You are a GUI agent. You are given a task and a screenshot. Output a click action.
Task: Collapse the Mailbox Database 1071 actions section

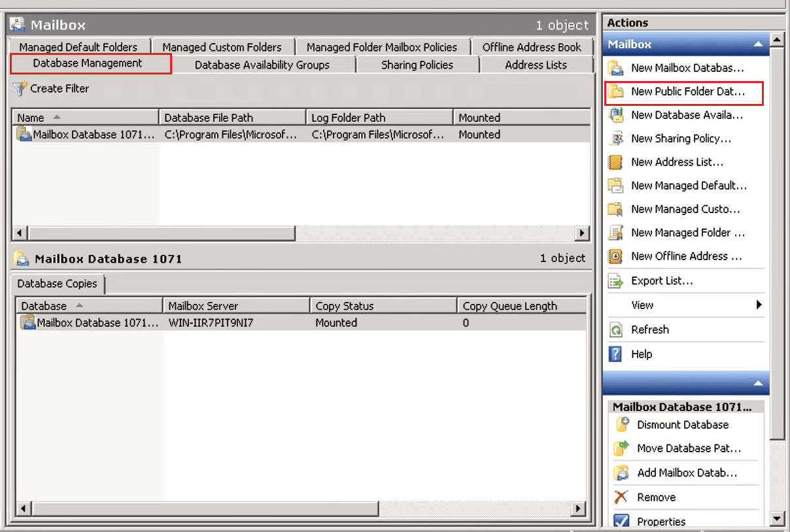(758, 384)
